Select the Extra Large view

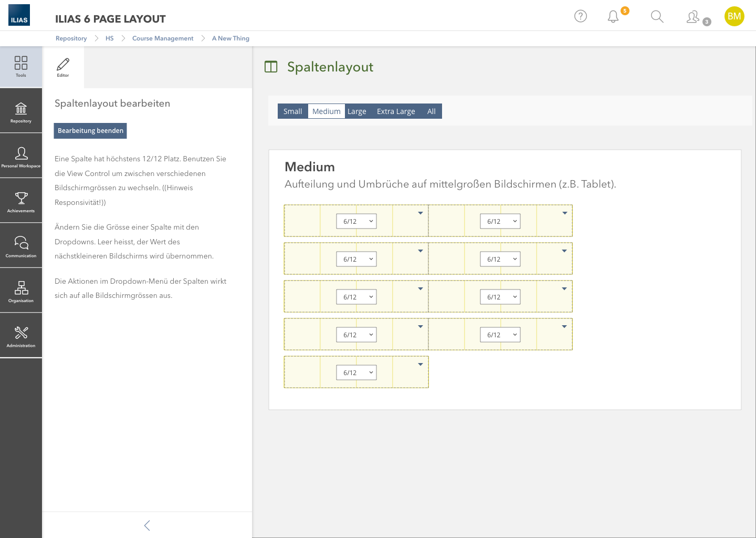tap(396, 111)
